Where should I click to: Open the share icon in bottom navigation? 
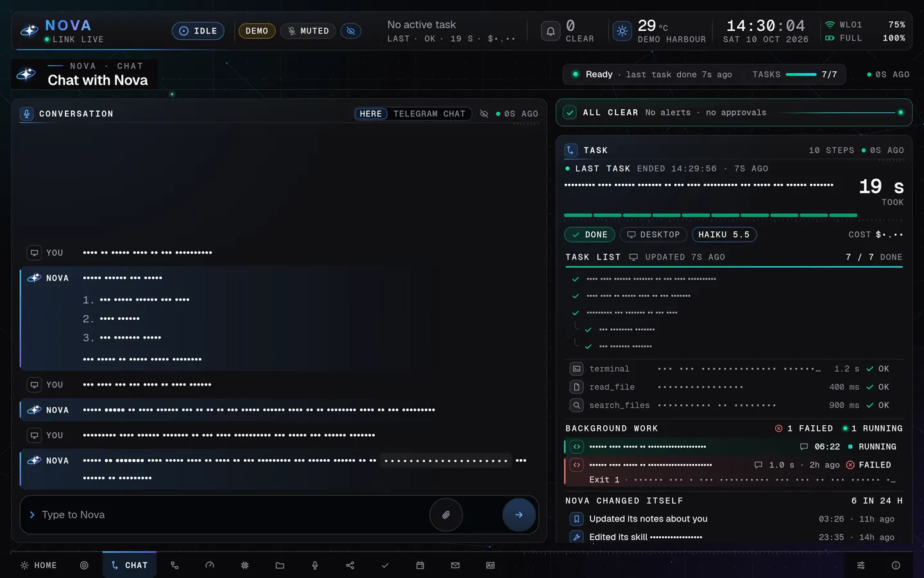pyautogui.click(x=350, y=565)
